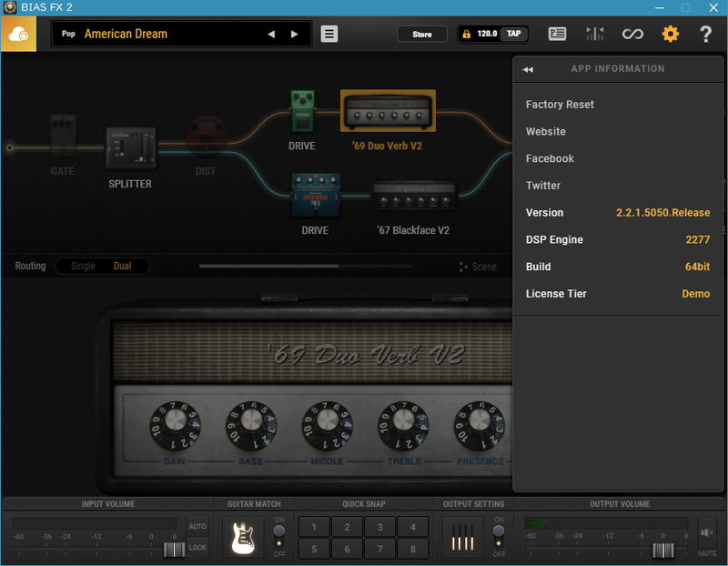Open the preset list menu icon
This screenshot has height=566, width=728.
click(x=329, y=34)
